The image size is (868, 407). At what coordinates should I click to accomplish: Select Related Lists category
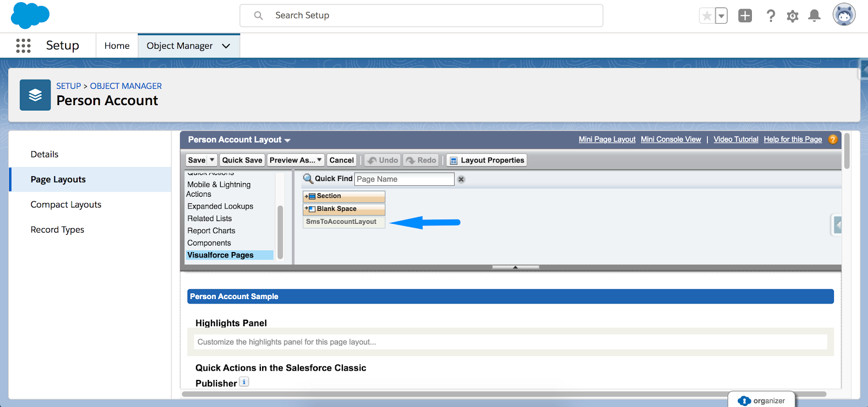[x=209, y=218]
